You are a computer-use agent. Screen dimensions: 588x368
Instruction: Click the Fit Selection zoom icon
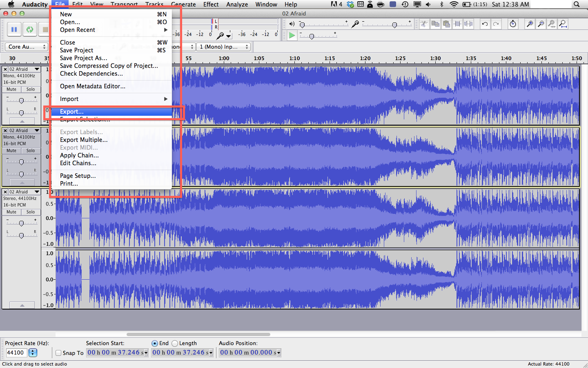(x=552, y=24)
